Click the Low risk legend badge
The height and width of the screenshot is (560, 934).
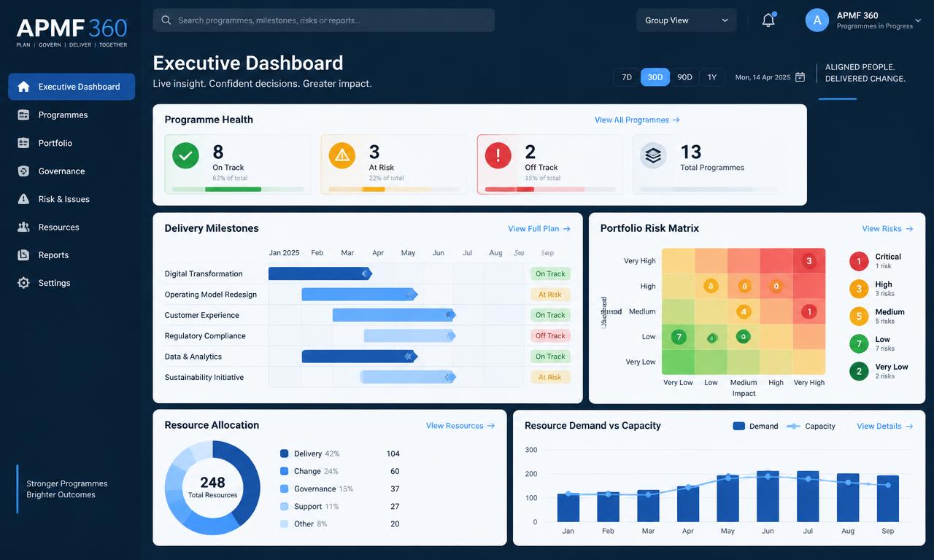pos(859,344)
